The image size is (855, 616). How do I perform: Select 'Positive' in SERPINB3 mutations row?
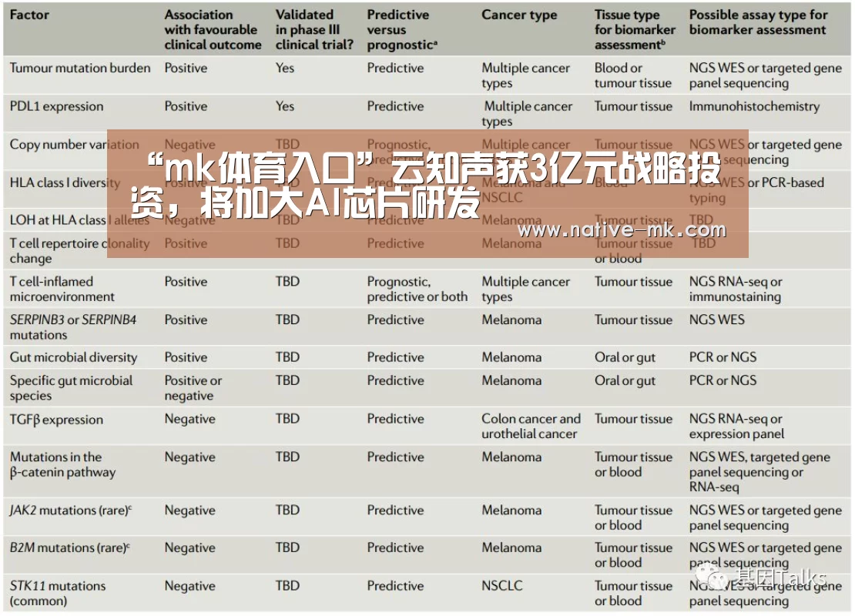(186, 320)
